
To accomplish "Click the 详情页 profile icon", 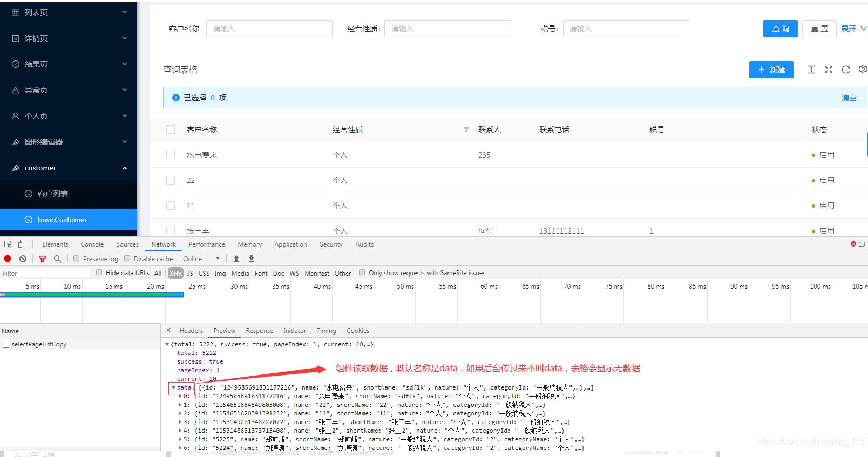I will pos(16,38).
